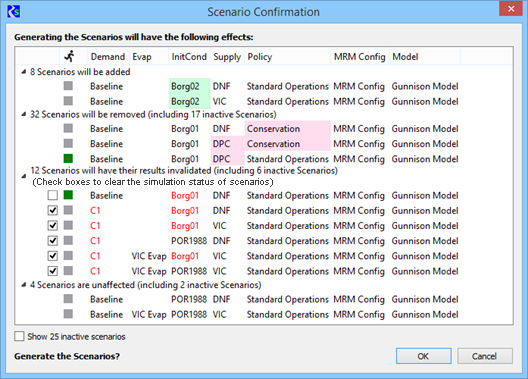Select the pink-highlighted Conservation cell in Borg01 DNF row

[288, 129]
